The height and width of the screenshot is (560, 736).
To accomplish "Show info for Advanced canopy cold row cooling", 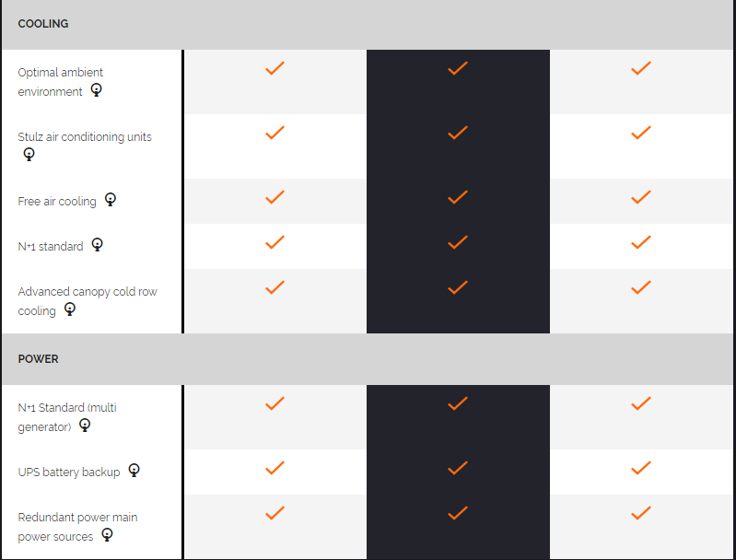I will tap(70, 309).
